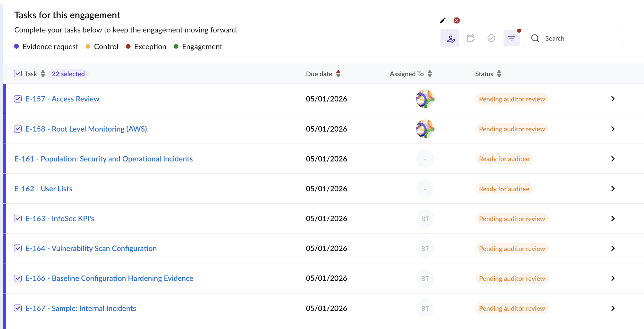This screenshot has width=644, height=329.
Task: Sort by Due date column arrows
Action: [338, 74]
